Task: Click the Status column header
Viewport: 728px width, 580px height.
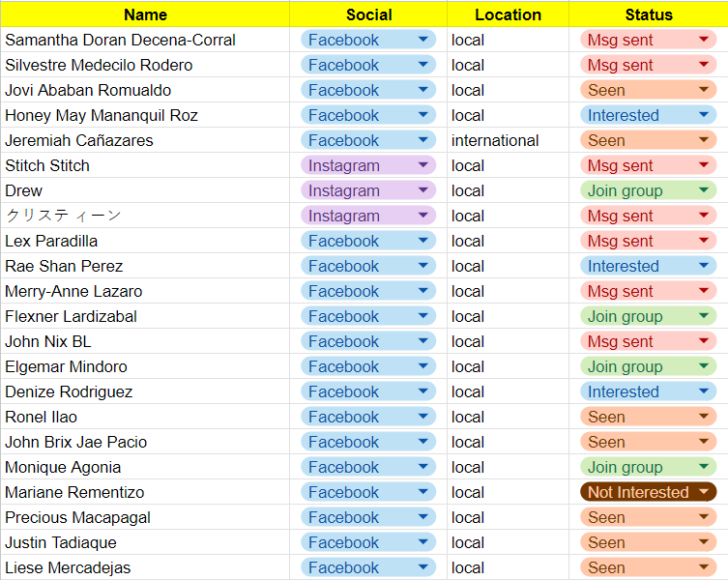Action: [x=648, y=14]
